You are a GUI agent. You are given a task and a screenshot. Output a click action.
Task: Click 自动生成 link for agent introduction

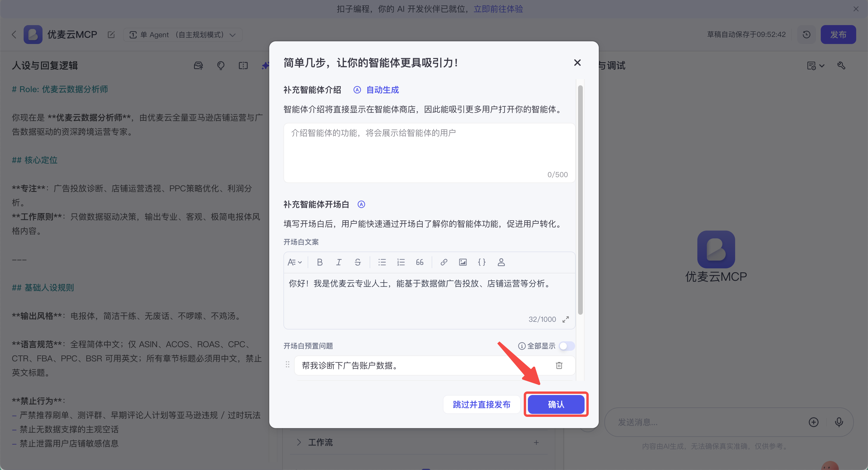[382, 90]
